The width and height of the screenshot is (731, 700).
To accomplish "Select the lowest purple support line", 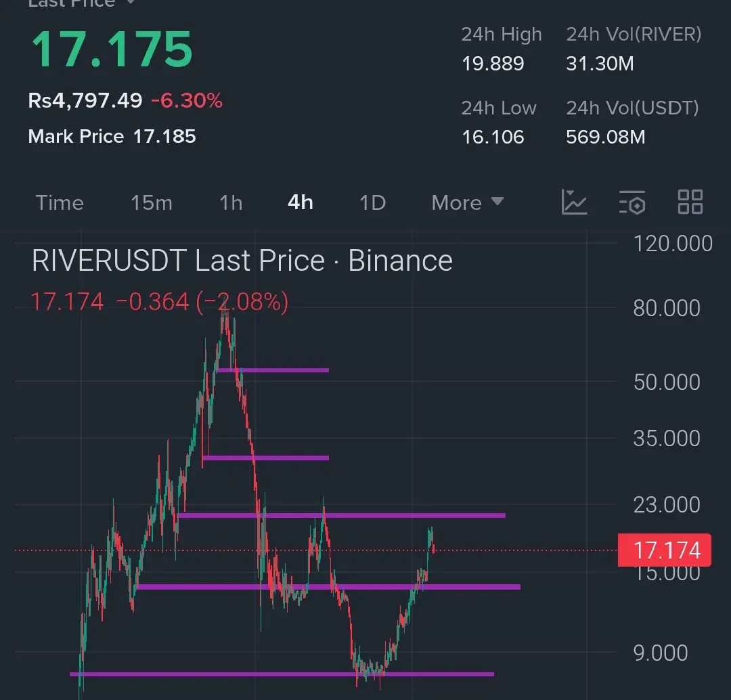I will pyautogui.click(x=282, y=674).
